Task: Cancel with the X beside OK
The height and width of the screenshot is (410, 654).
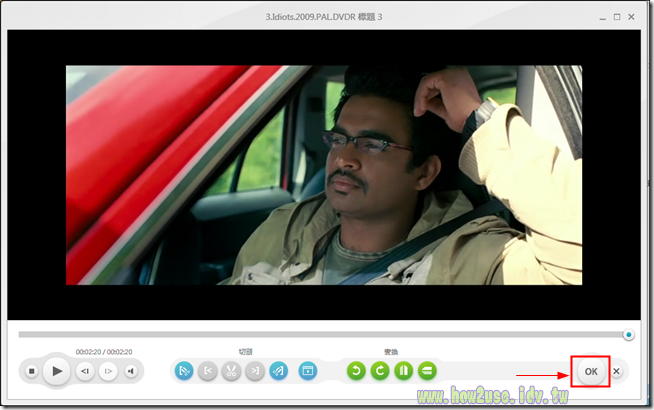Action: (616, 371)
